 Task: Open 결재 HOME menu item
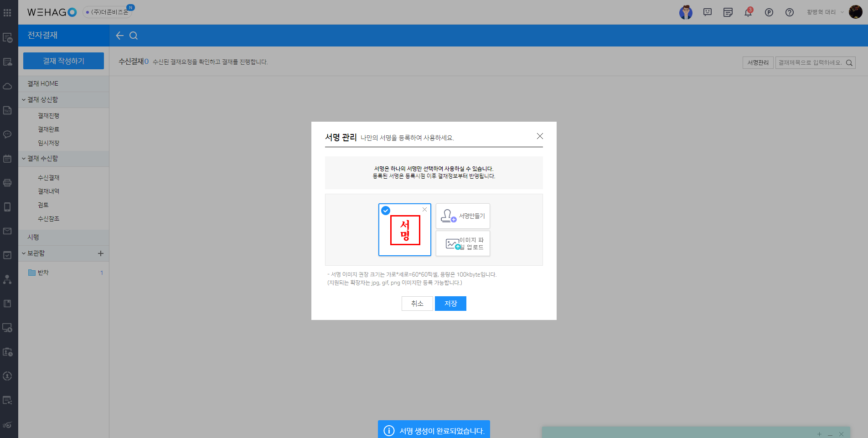(43, 84)
